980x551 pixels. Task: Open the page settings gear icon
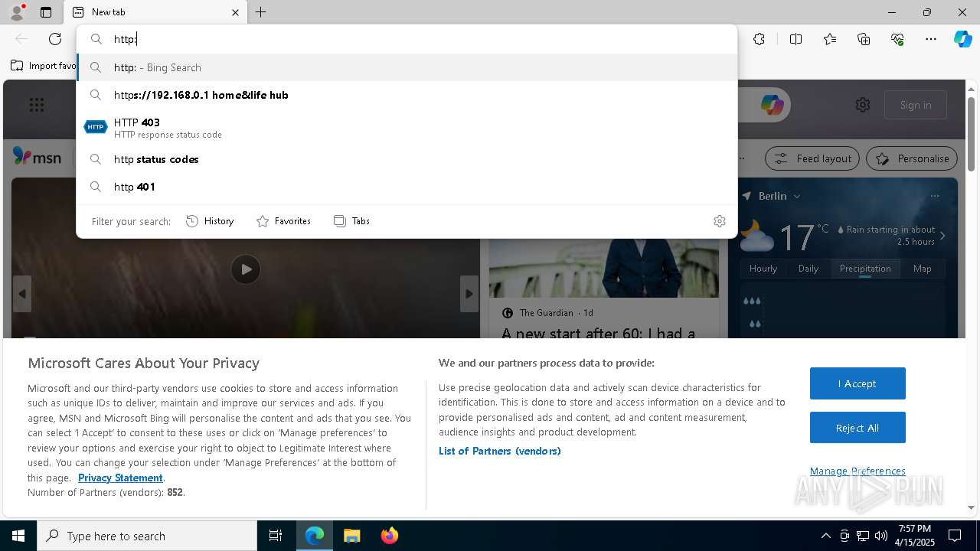[x=863, y=105]
